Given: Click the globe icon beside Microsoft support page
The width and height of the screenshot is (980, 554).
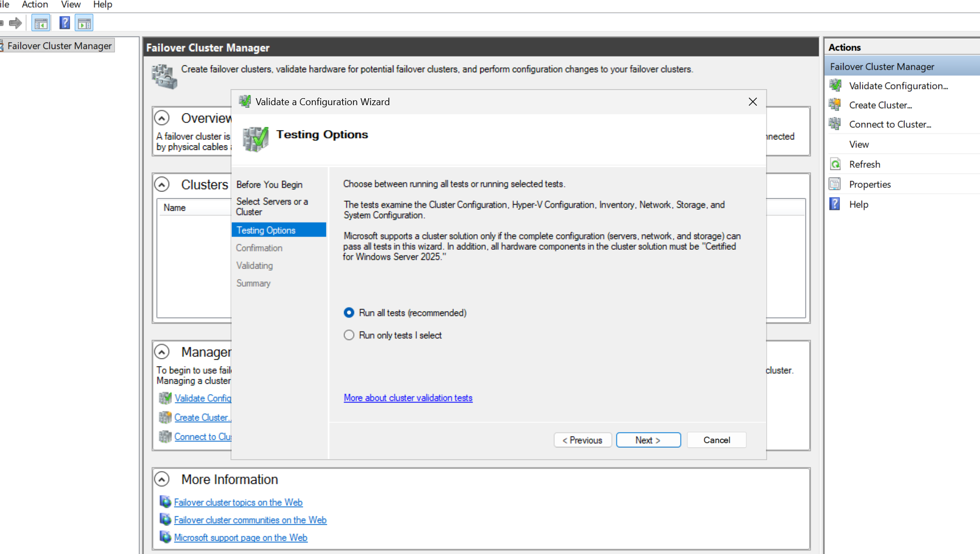Looking at the screenshot, I should click(x=165, y=537).
